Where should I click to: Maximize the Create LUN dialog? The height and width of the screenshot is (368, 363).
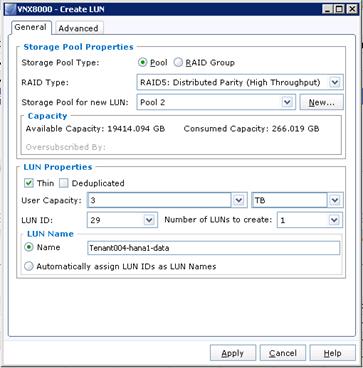[339, 9]
